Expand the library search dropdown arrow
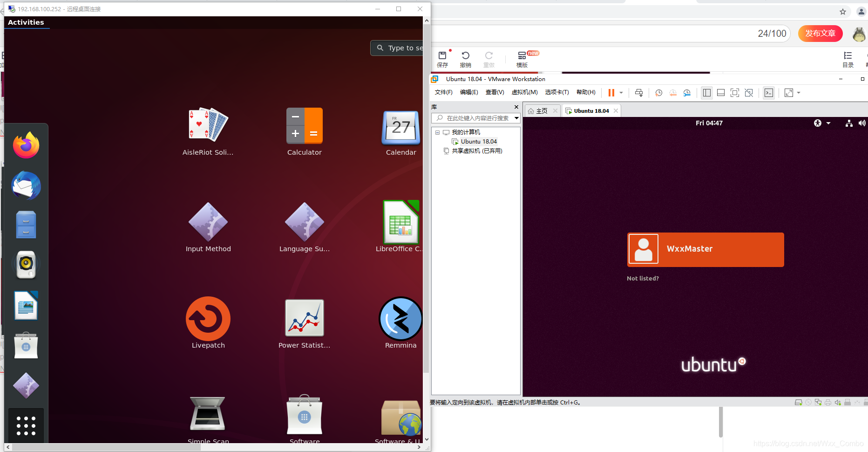The height and width of the screenshot is (452, 868). (516, 118)
